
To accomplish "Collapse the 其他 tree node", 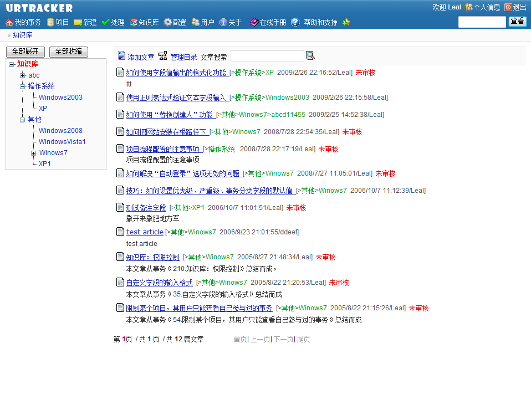I will point(22,120).
